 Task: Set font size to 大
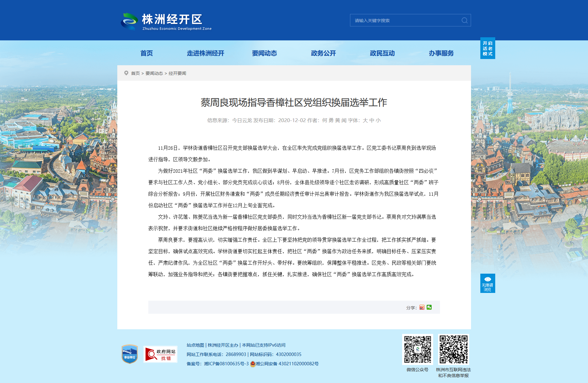[x=365, y=120]
